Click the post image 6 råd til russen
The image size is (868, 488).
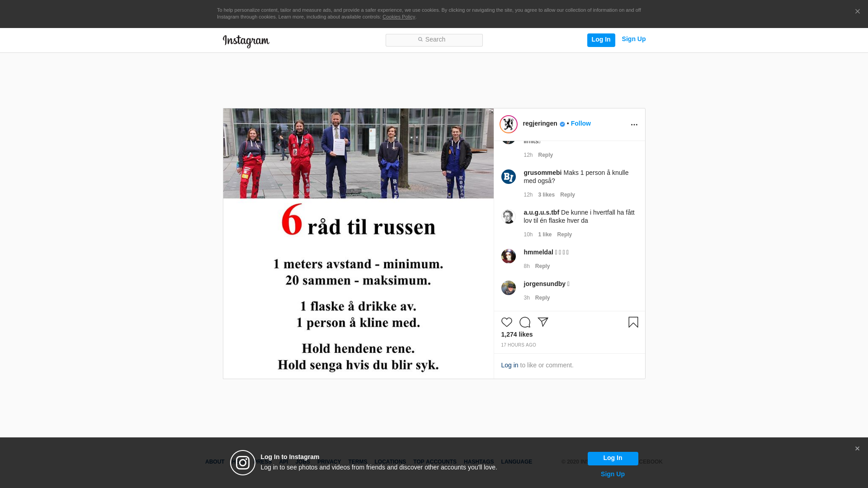tap(359, 244)
